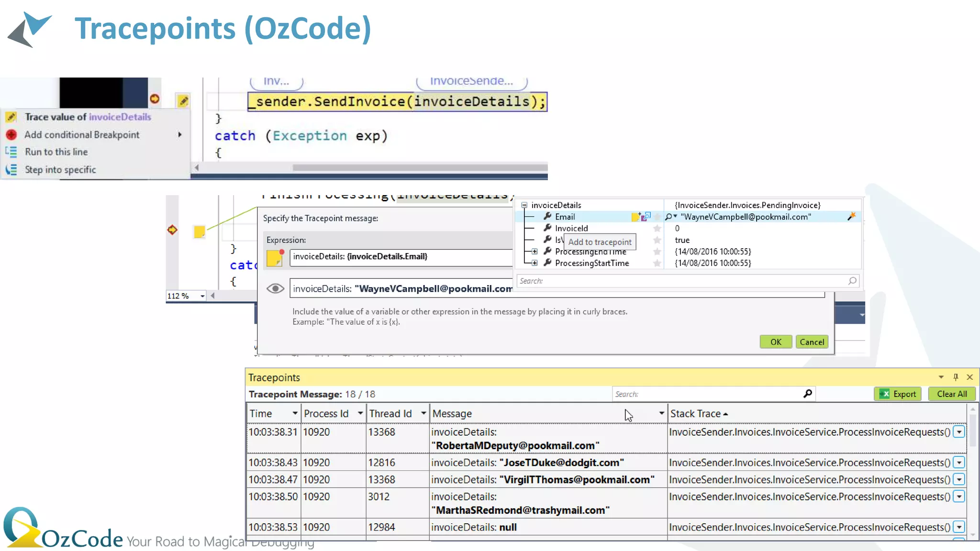This screenshot has height=551, width=980.
Task: Click the red breakpoint glyph next to SendInvoice
Action: pyautogui.click(x=155, y=99)
